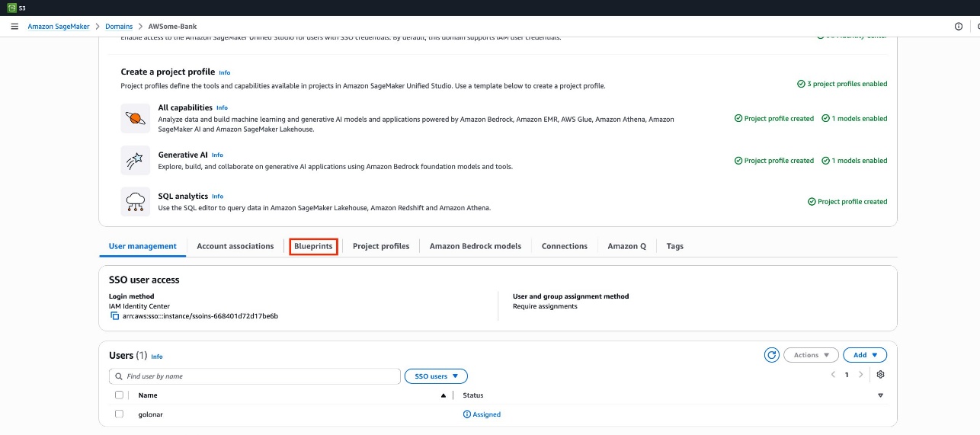Open the Amazon Q tab
This screenshot has height=435, width=980.
(627, 246)
